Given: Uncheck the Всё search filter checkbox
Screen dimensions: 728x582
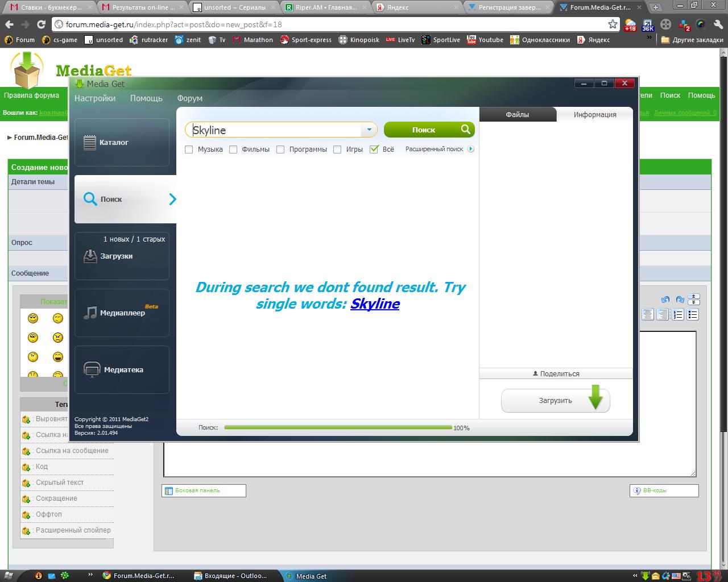Looking at the screenshot, I should [374, 149].
